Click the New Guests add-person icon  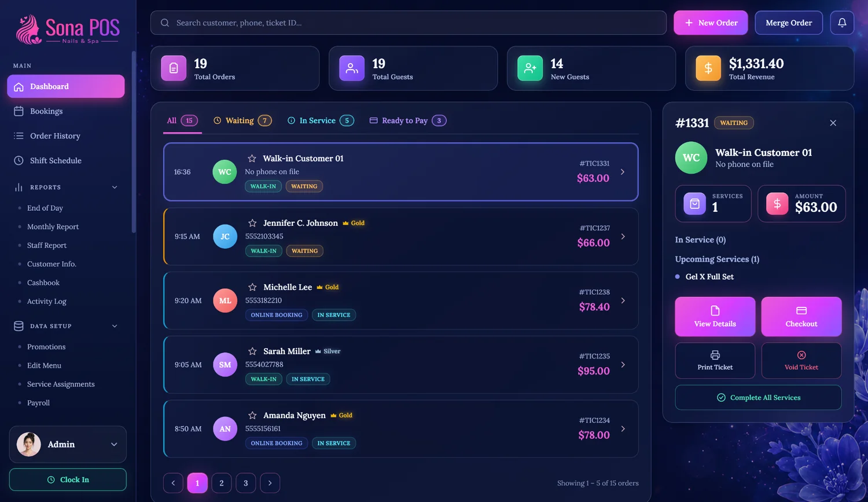530,68
